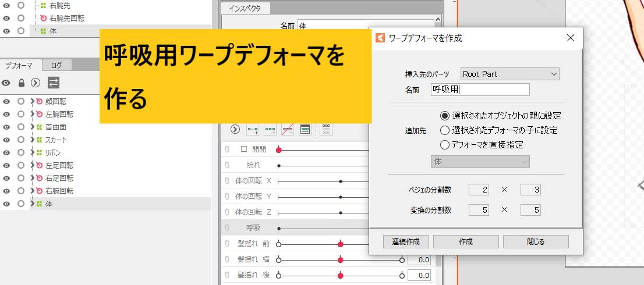Click the swap arrows icon in Deformer panel
The image size is (644, 285).
[x=53, y=83]
